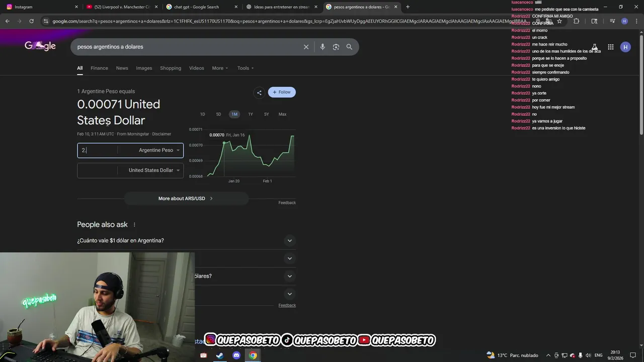The width and height of the screenshot is (644, 362).
Task: Open the Shopping search tab
Action: pyautogui.click(x=171, y=68)
